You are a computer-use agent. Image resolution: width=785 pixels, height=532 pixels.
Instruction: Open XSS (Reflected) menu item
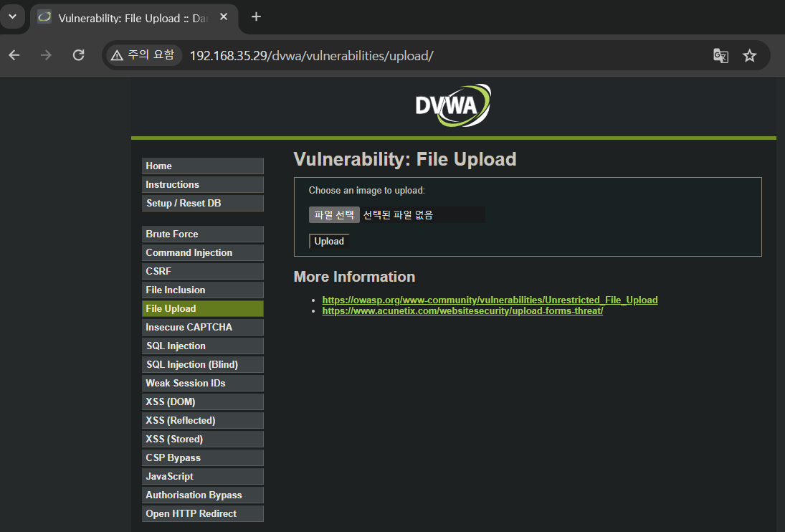coord(203,420)
